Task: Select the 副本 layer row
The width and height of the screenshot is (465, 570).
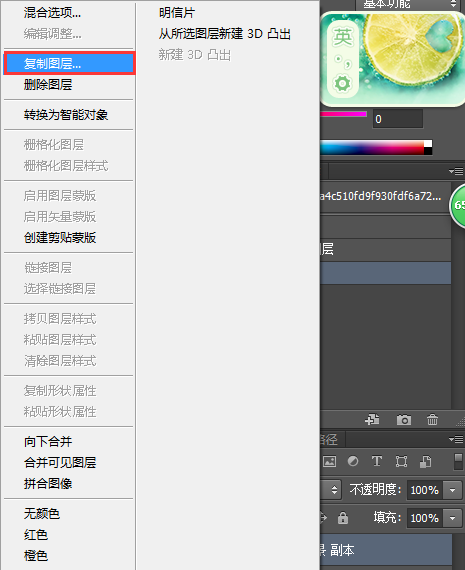Action: (386, 550)
